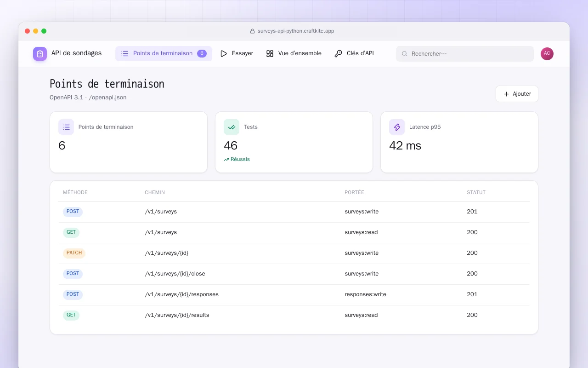Open the Clés d'API tab
This screenshot has height=368, width=588.
tap(354, 53)
